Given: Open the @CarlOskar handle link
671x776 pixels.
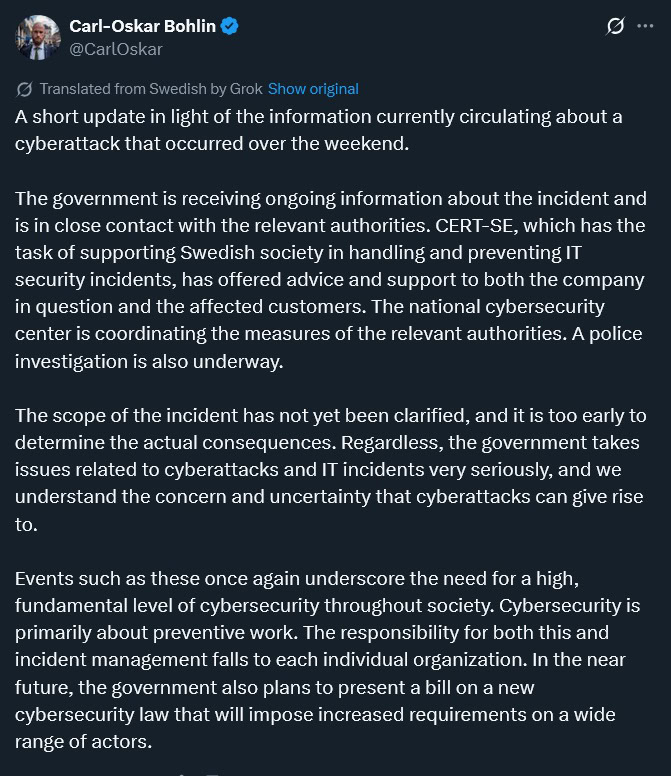Looking at the screenshot, I should coord(116,49).
